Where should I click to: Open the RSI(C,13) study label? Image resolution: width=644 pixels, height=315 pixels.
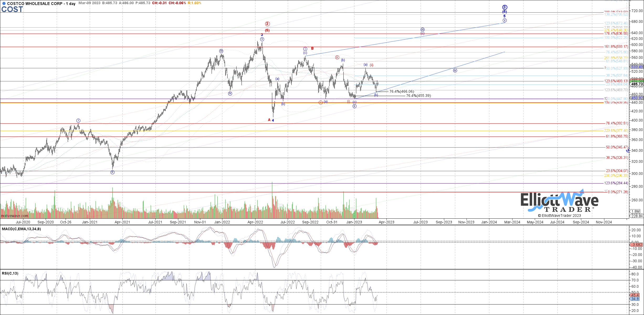(x=10, y=273)
